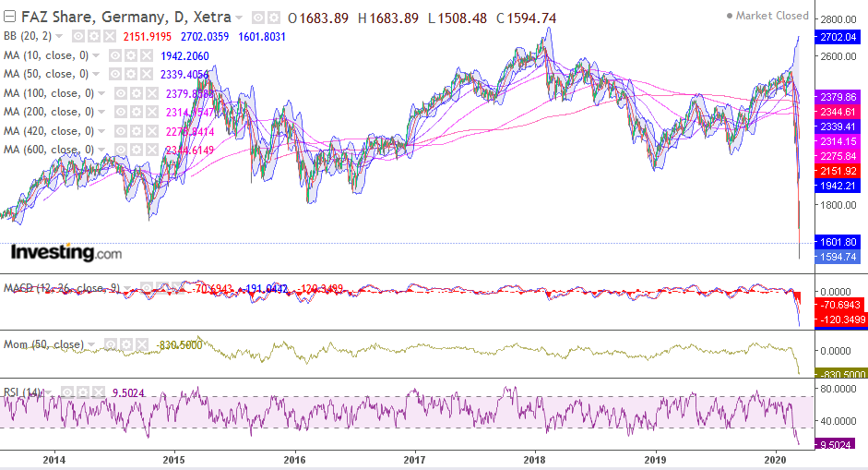Remove the MA (600, close, 0) indicator
The image size is (868, 470).
click(151, 150)
